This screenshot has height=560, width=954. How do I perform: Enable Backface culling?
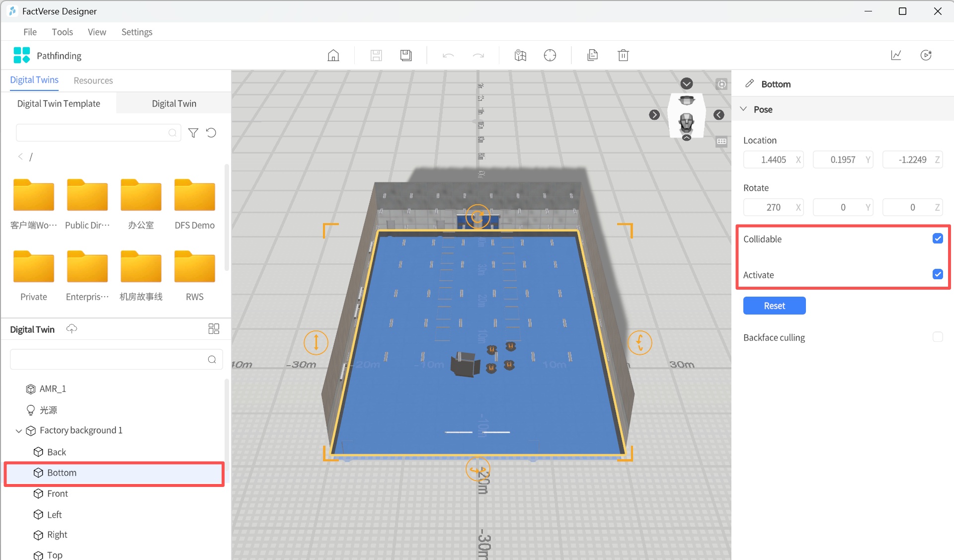click(938, 337)
